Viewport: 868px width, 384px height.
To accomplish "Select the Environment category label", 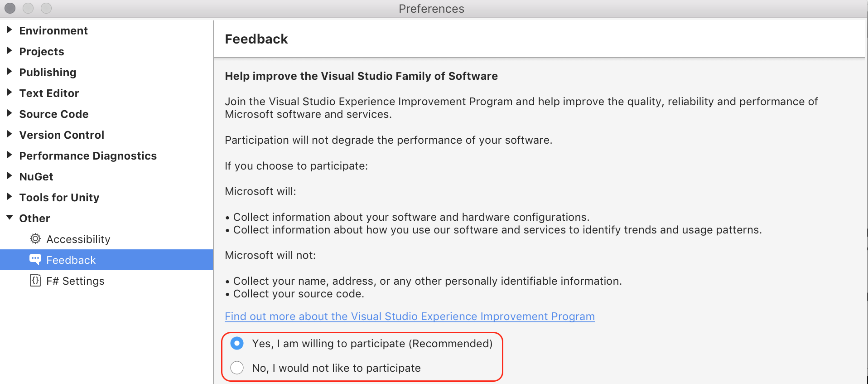I will point(53,30).
